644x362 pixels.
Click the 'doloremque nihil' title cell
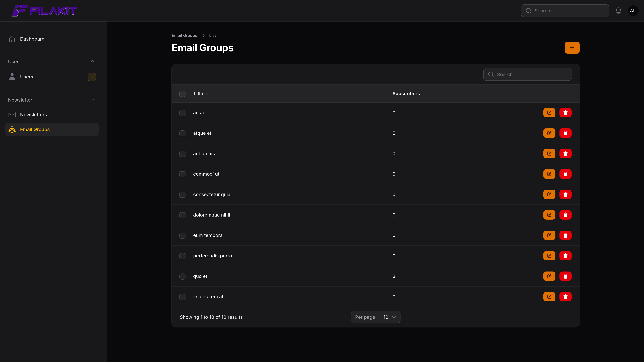tap(212, 215)
